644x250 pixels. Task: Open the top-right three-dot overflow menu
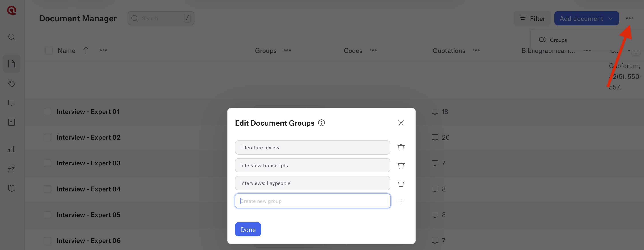coord(630,18)
